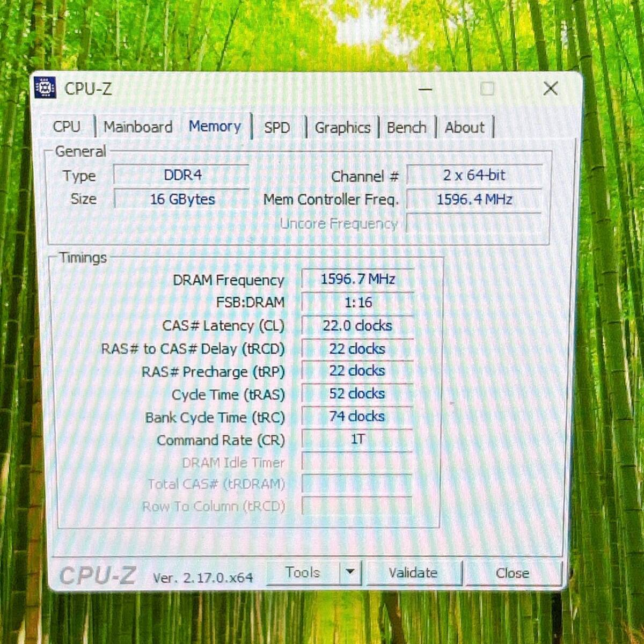Switch to the CPU tab
Viewport: 644px width, 644px height.
click(67, 127)
